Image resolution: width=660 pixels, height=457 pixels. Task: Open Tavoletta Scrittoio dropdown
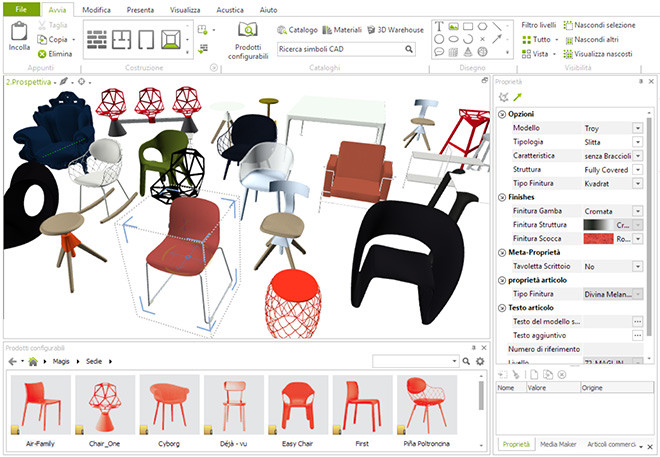(638, 266)
